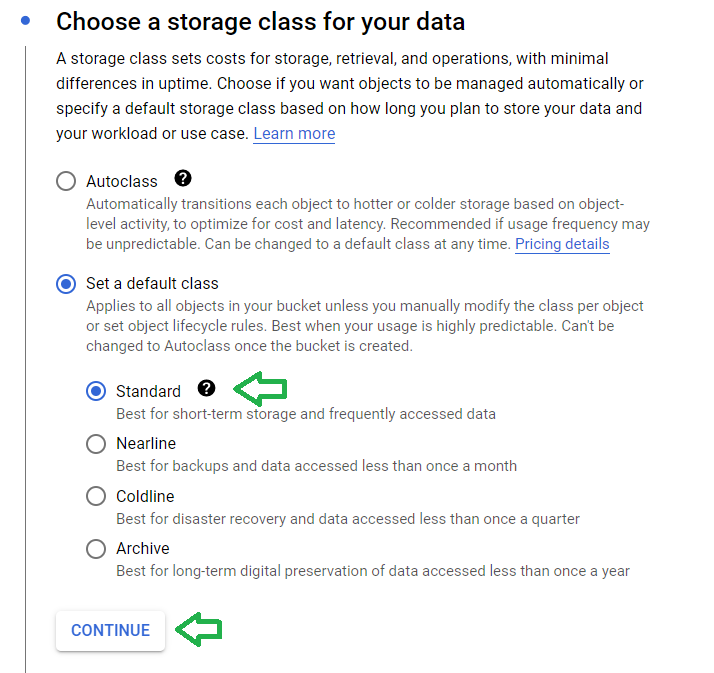Open the Learn more link
Screen dimensions: 714x673
[294, 133]
